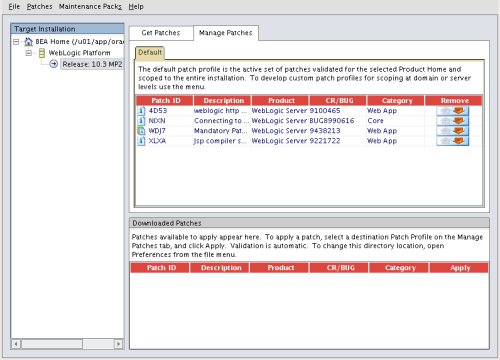This screenshot has height=360, width=500.
Task: Remove patch XLXA via its Remove button
Action: [x=453, y=141]
